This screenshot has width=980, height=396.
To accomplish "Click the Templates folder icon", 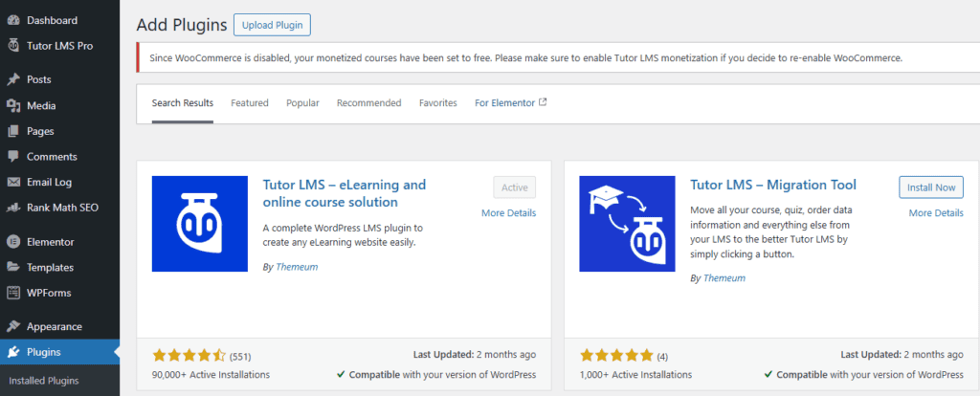I will (x=13, y=267).
